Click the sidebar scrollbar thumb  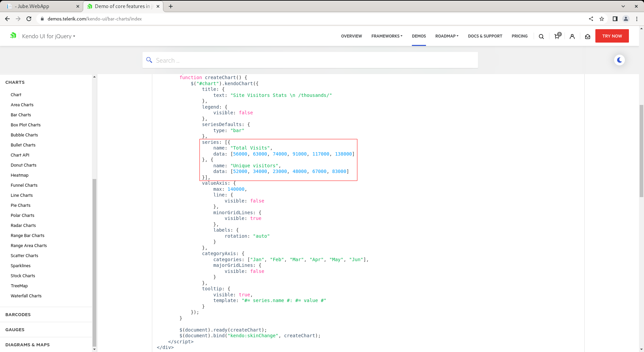[x=94, y=262]
